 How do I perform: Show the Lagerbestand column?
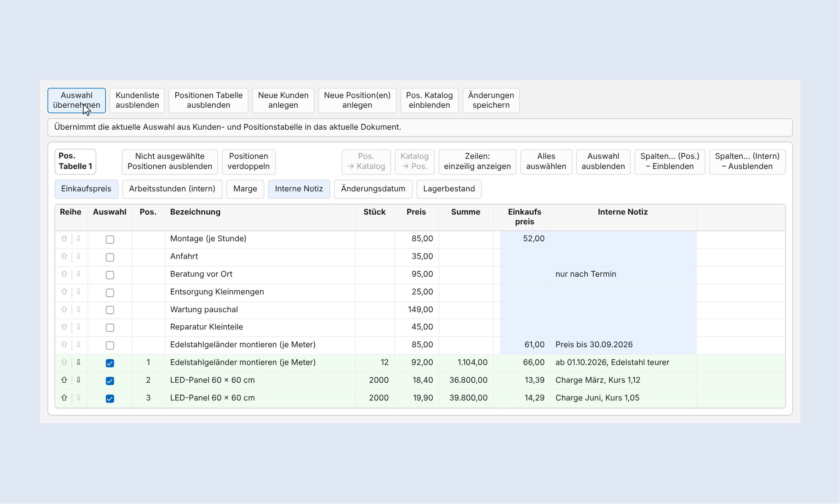click(449, 189)
